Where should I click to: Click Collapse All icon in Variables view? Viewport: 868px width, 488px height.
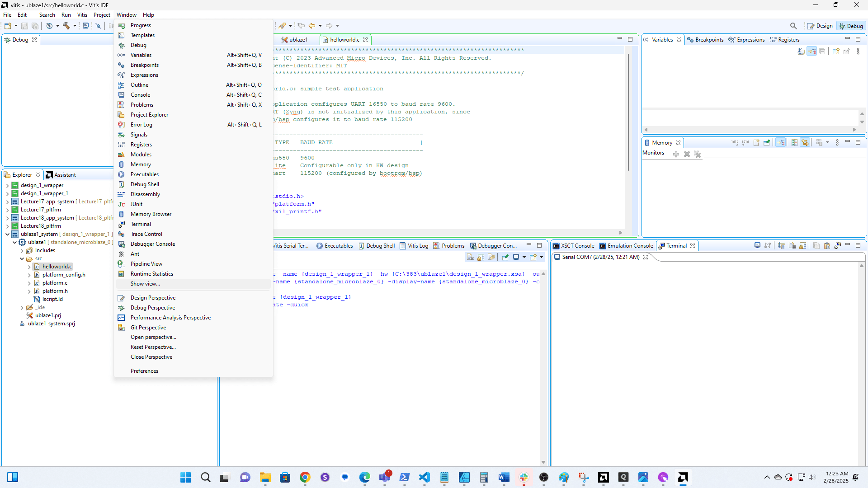[822, 52]
